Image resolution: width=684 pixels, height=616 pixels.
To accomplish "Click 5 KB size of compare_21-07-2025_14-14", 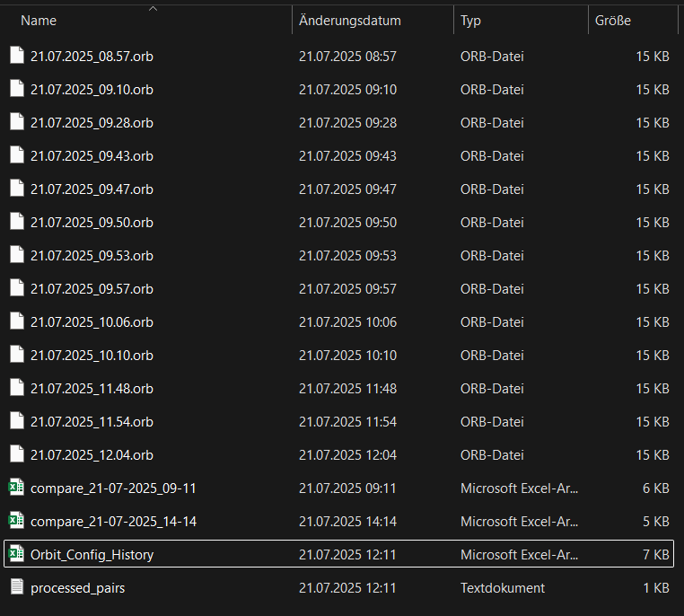I will click(x=655, y=522).
